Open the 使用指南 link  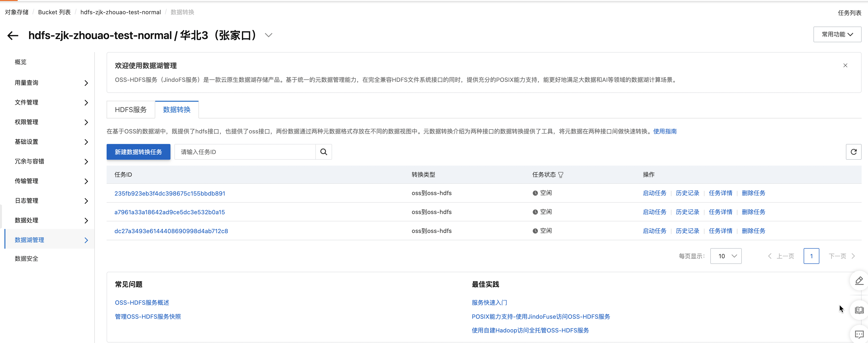(x=665, y=131)
